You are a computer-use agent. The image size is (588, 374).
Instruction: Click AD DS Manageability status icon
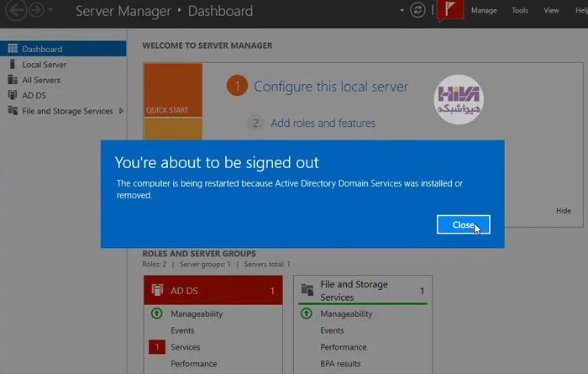[x=157, y=313]
